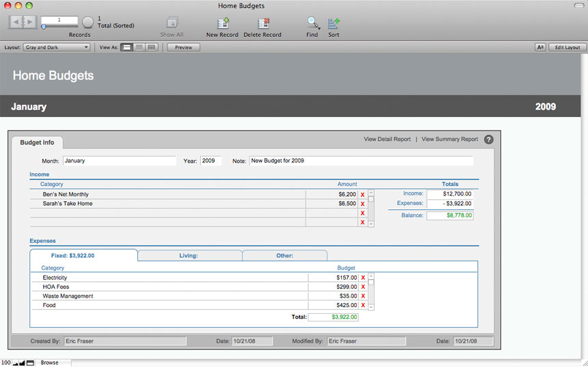Click the Balance value $8,778.00

(x=450, y=215)
